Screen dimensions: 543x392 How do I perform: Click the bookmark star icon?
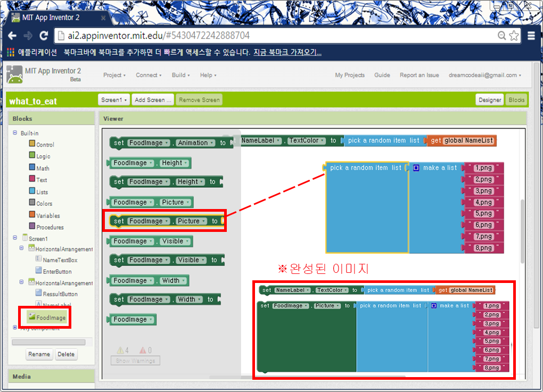pos(514,36)
